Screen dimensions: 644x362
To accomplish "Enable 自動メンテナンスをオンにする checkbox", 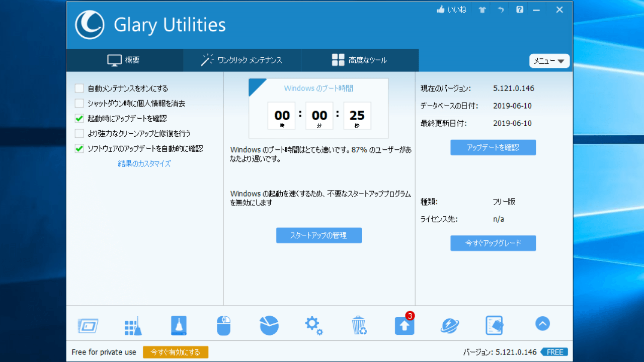I will tap(79, 88).
